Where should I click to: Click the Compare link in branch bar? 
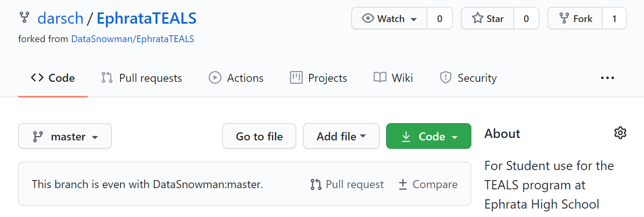click(428, 184)
